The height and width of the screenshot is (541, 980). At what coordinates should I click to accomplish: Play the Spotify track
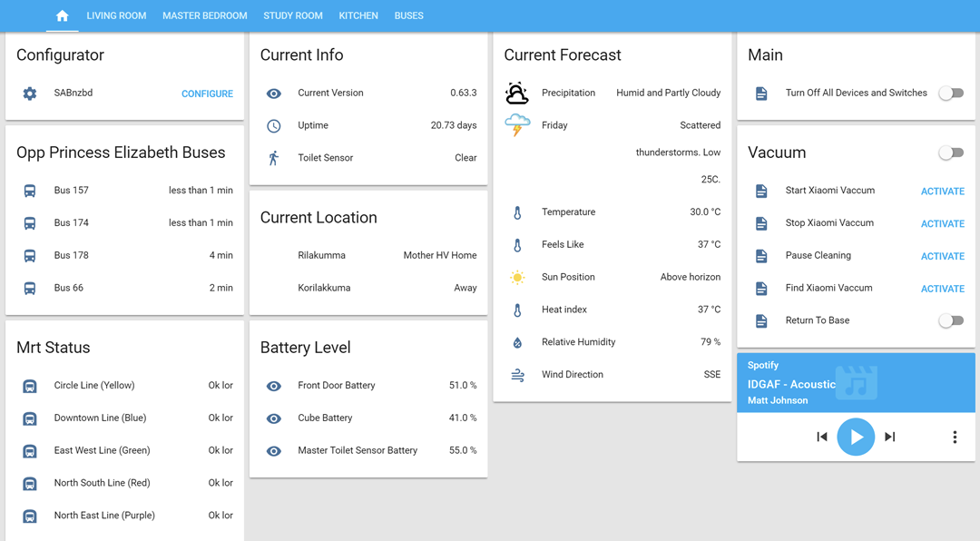(856, 437)
